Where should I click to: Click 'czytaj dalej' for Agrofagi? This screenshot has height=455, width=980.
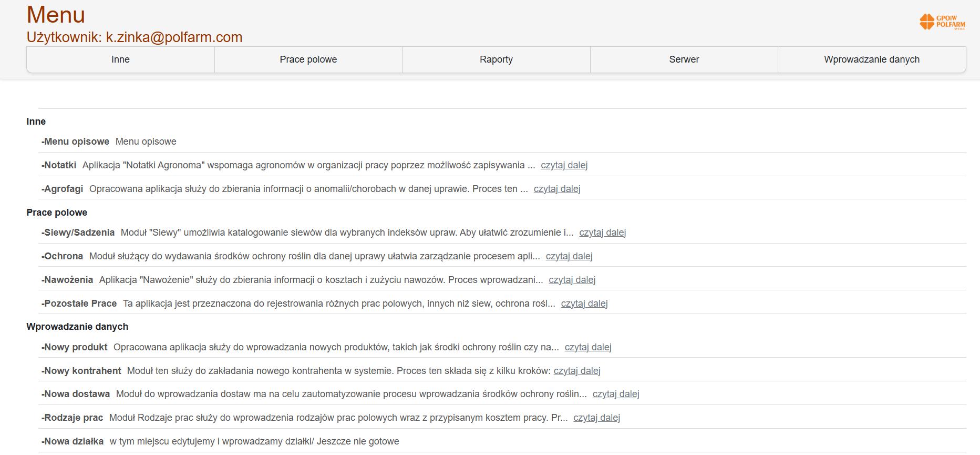556,189
